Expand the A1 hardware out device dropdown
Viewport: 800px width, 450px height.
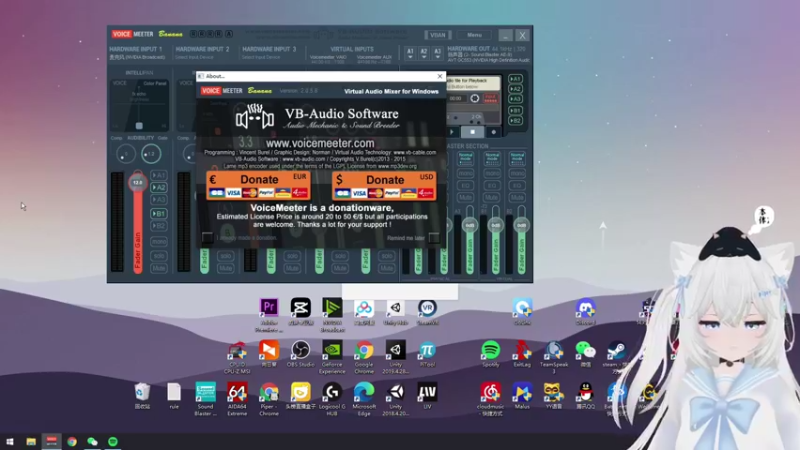point(410,53)
